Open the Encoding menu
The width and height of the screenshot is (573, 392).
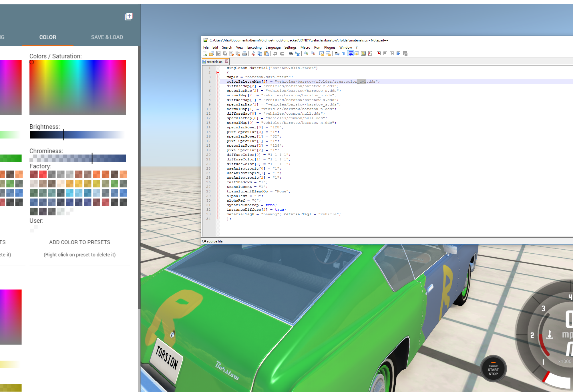point(254,47)
